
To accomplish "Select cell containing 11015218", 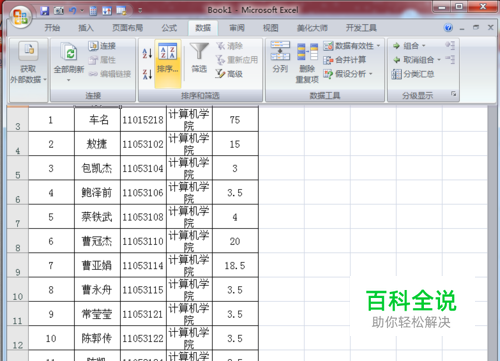I will click(x=143, y=119).
